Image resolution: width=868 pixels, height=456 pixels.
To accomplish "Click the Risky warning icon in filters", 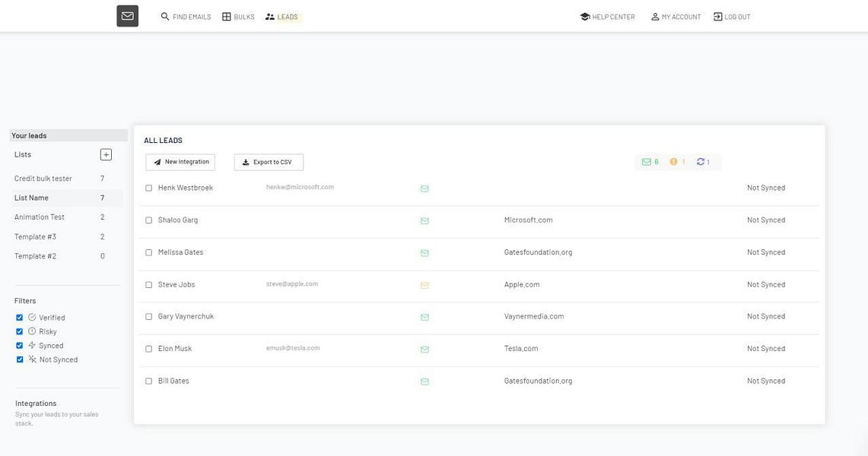I will pyautogui.click(x=32, y=331).
